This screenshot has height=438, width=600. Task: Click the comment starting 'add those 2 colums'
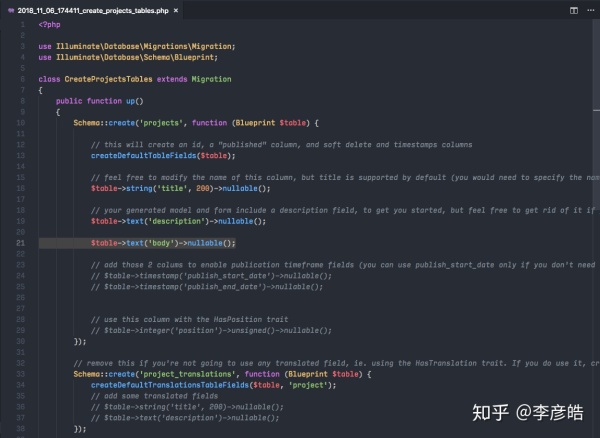click(x=344, y=265)
